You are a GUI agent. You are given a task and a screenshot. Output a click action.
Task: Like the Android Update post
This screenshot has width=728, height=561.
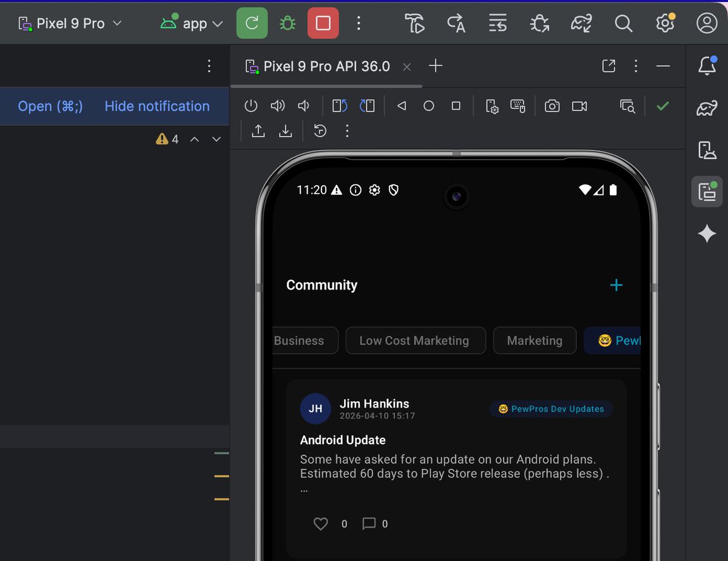coord(320,523)
